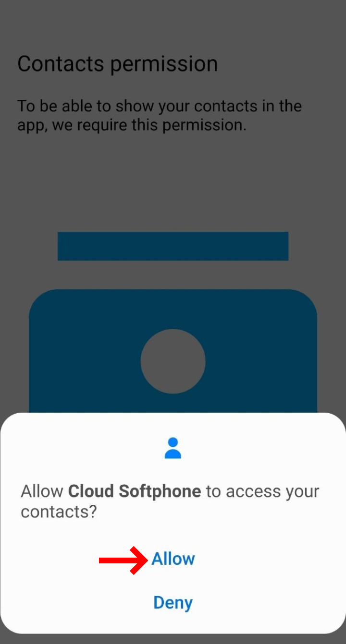Click the dark blue contact card illustration
Viewport: 346px width, 644px height.
[173, 351]
